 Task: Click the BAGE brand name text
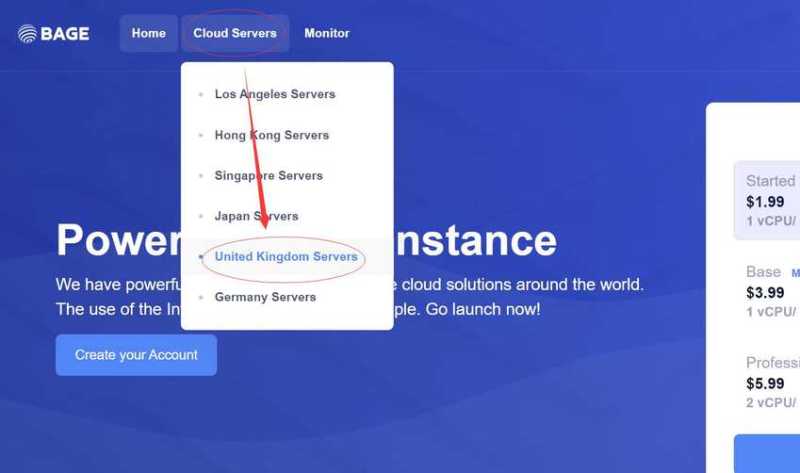pyautogui.click(x=65, y=34)
